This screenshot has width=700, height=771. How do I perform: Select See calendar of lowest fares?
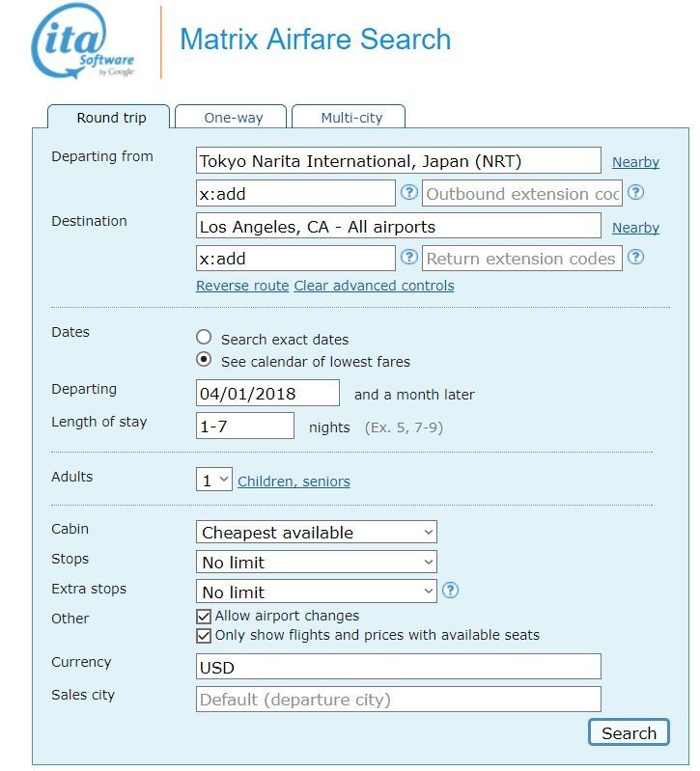click(x=204, y=360)
